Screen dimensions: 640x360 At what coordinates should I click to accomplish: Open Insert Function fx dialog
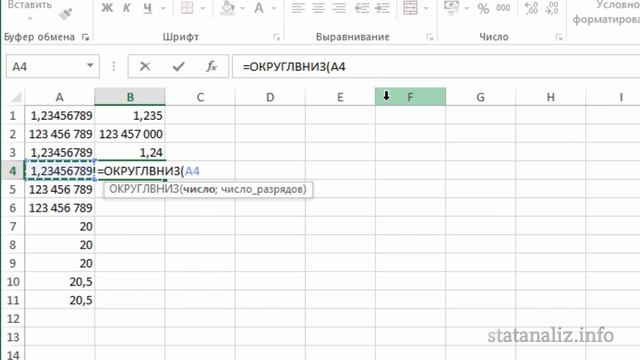point(211,66)
